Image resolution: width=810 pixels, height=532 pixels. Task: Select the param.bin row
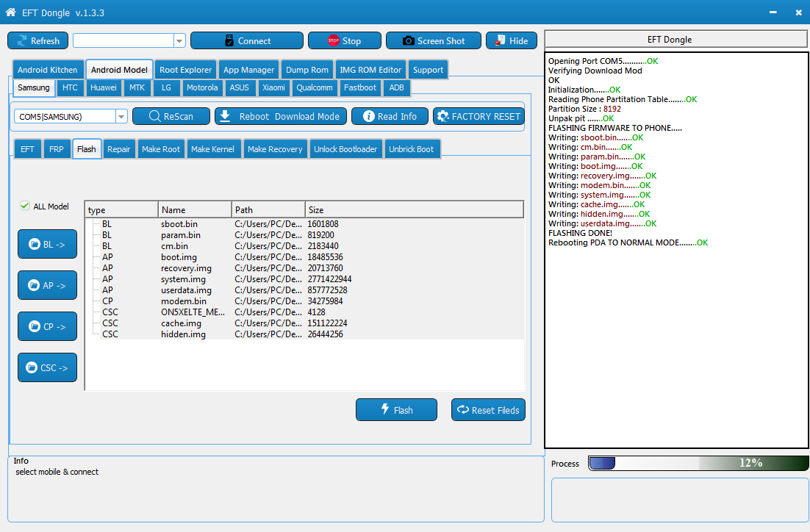click(x=305, y=235)
